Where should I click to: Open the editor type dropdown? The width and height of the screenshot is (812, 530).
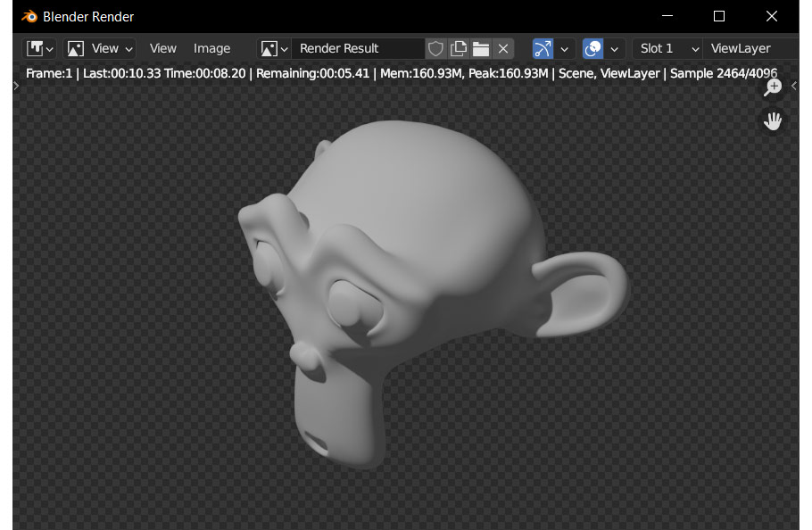40,48
